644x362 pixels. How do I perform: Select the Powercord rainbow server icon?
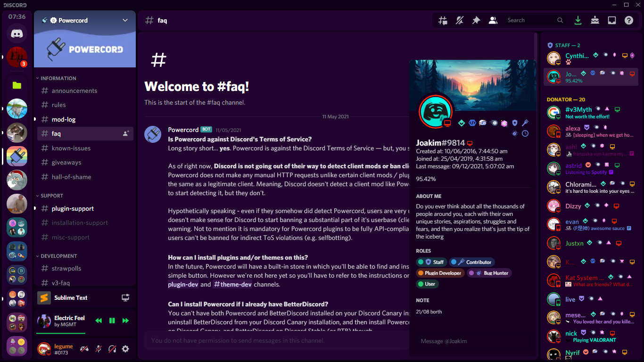[x=17, y=156]
